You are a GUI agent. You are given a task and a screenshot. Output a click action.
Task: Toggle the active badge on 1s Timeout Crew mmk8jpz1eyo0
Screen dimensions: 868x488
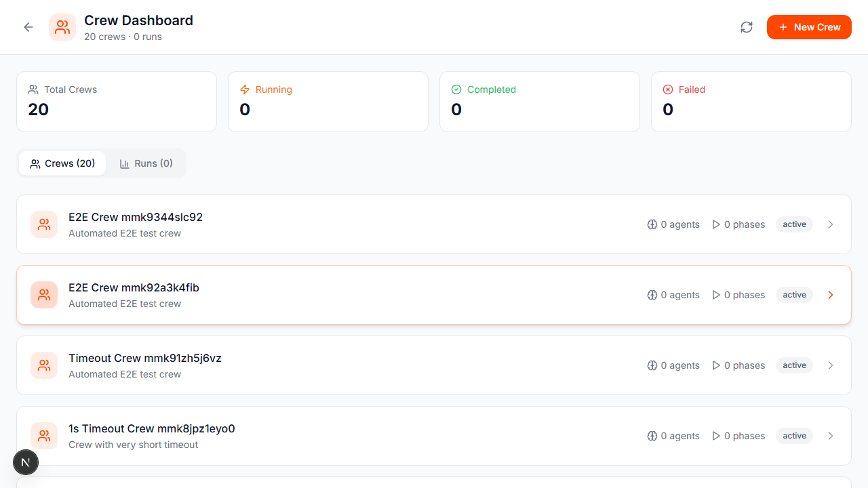click(x=794, y=436)
